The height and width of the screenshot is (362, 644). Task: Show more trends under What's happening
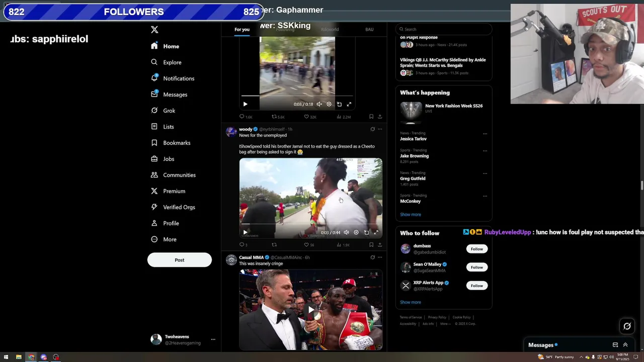411,215
